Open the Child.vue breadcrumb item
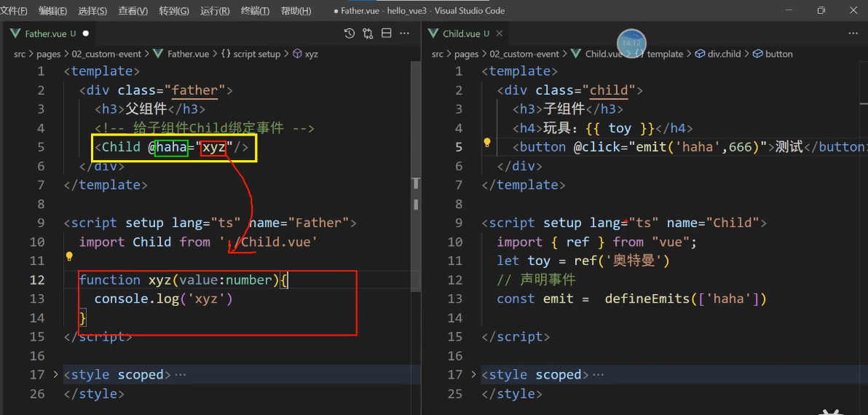The width and height of the screenshot is (868, 415). pos(598,54)
